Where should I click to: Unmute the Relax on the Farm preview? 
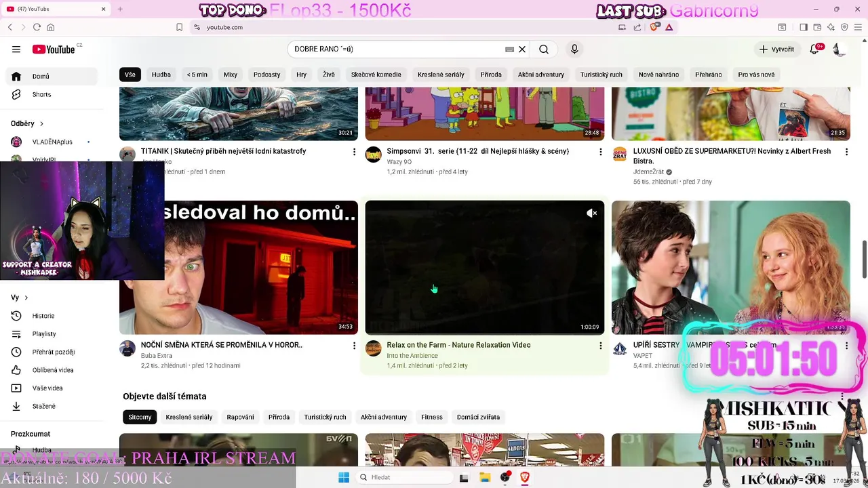(x=591, y=213)
